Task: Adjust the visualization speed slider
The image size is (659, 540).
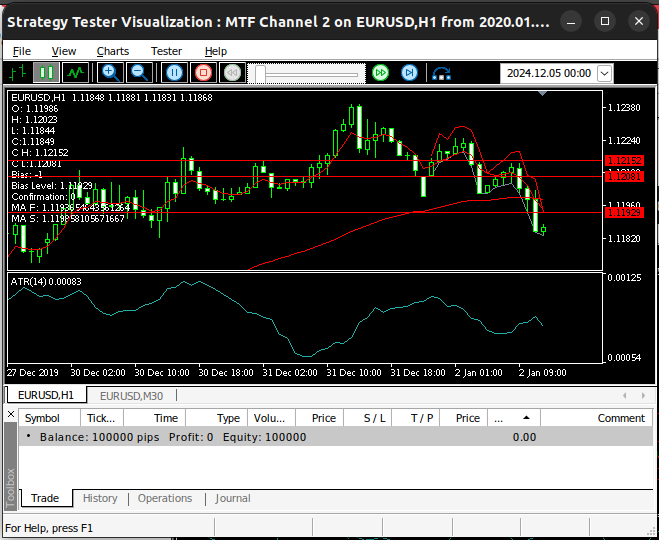Action: point(307,74)
